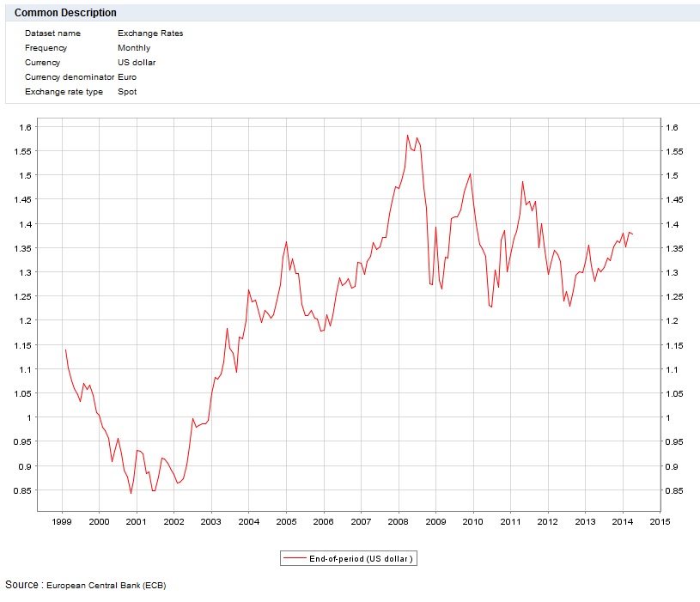Viewport: 700px width, 602px height.
Task: Select the Spot exchange rate type value
Action: click(127, 92)
